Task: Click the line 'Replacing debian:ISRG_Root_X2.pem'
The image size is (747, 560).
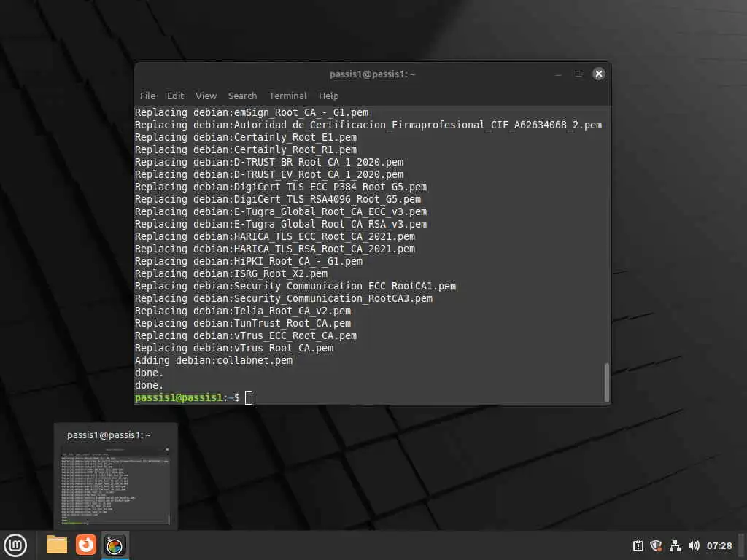Action: click(231, 274)
